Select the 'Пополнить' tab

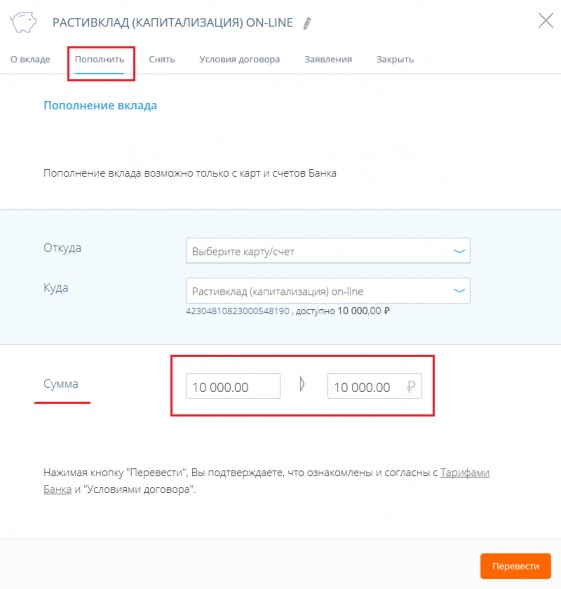[x=99, y=59]
